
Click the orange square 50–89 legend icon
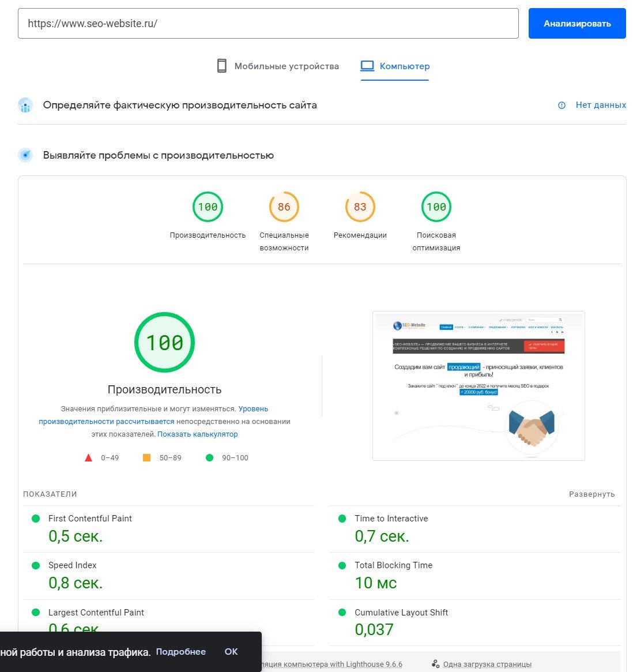tap(146, 458)
